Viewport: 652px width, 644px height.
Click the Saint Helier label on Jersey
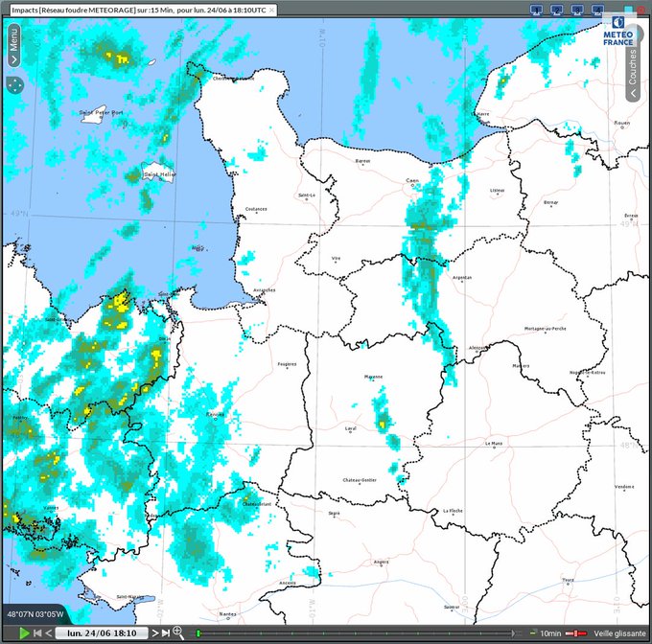pos(160,174)
